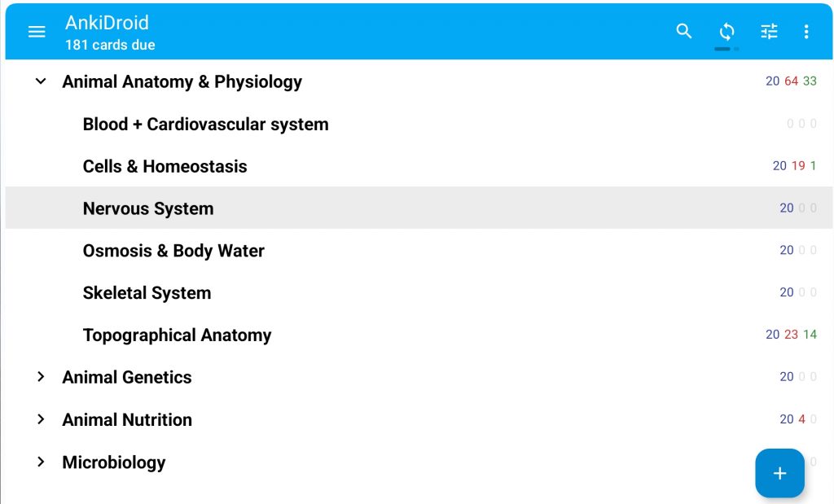The width and height of the screenshot is (834, 504).
Task: Collapse Animal Anatomy & Physiology deck
Action: 41,81
